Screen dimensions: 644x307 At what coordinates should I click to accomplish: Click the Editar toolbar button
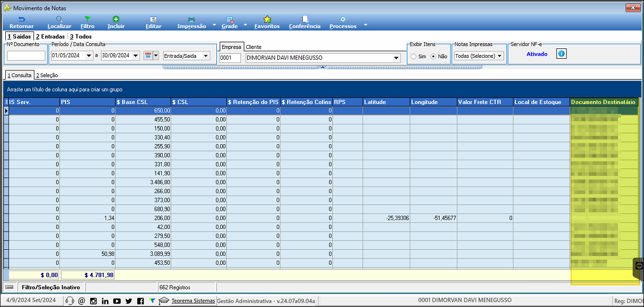click(153, 22)
